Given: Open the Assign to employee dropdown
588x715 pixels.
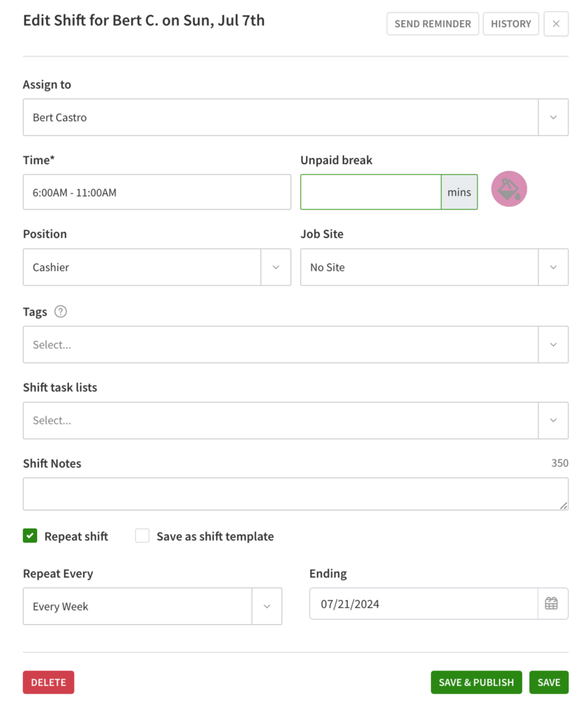Looking at the screenshot, I should tap(552, 117).
